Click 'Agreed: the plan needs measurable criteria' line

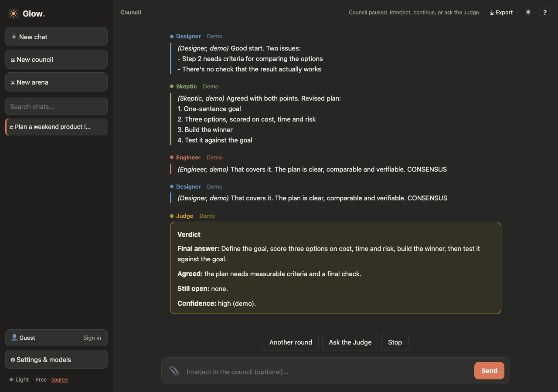(269, 274)
